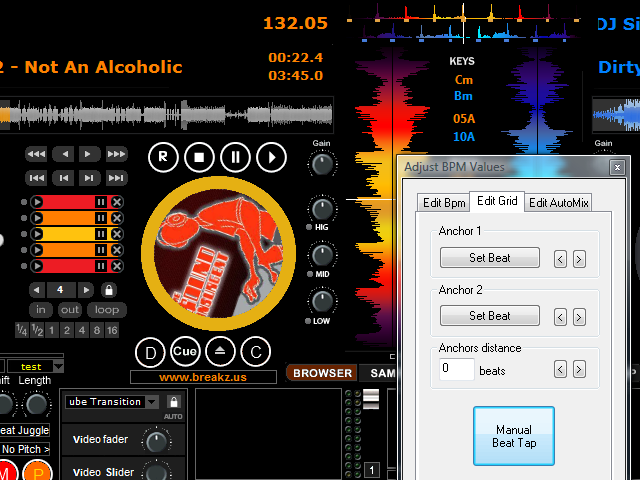
Task: Click the round C button
Action: click(x=256, y=352)
